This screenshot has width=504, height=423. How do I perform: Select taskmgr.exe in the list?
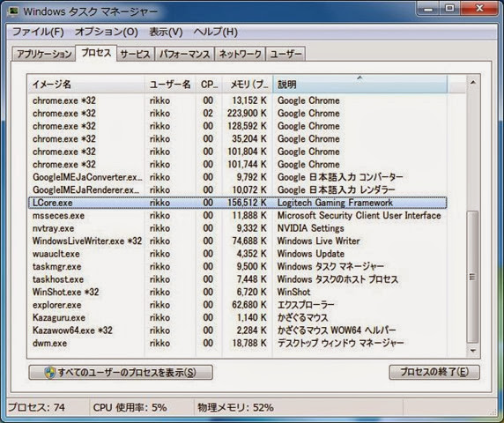pyautogui.click(x=238, y=266)
